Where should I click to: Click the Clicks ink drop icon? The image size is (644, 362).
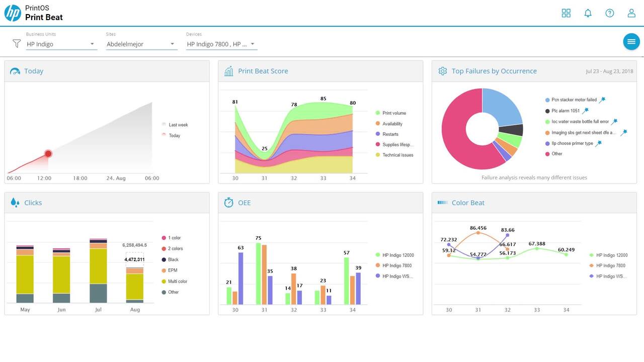[x=15, y=203]
